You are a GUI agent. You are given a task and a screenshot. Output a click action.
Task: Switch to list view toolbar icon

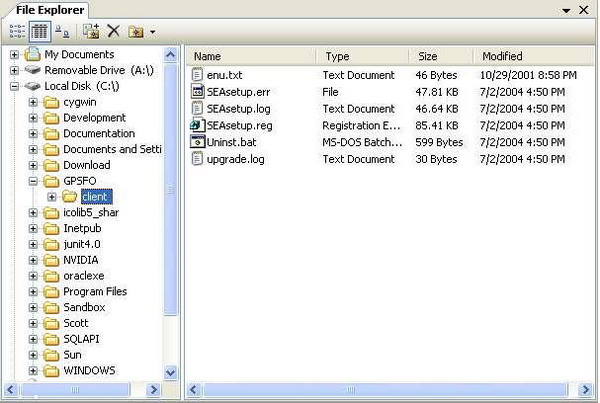coord(17,31)
